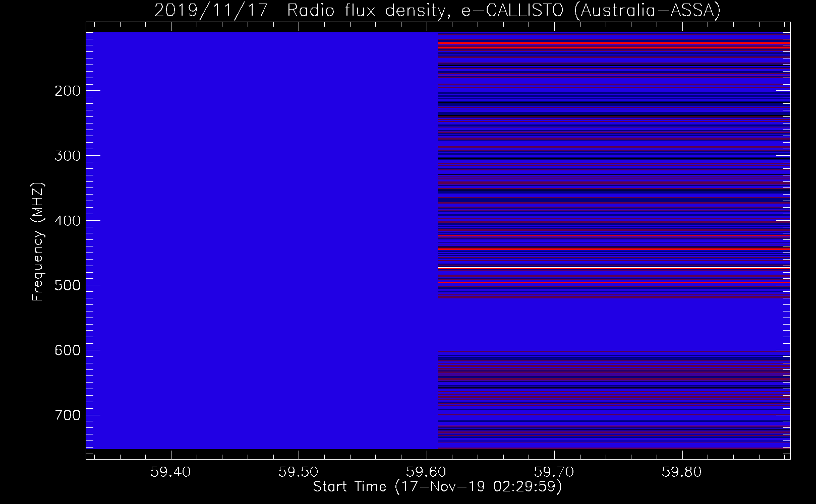Click the solid blue spectrogram region before 59.60

[262, 240]
